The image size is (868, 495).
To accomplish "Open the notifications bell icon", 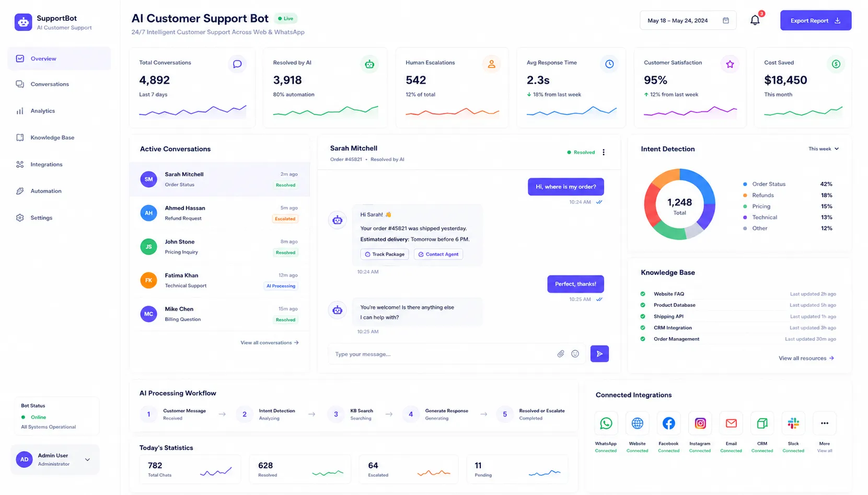I will tap(755, 20).
